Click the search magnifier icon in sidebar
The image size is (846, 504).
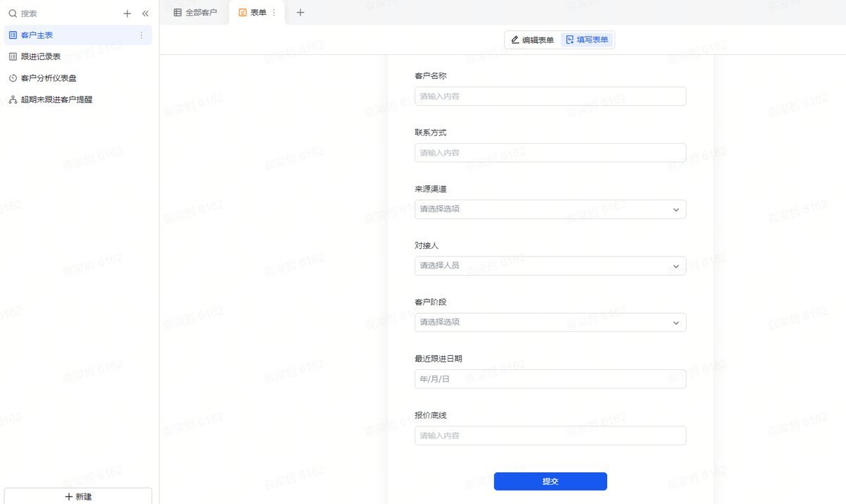[13, 13]
